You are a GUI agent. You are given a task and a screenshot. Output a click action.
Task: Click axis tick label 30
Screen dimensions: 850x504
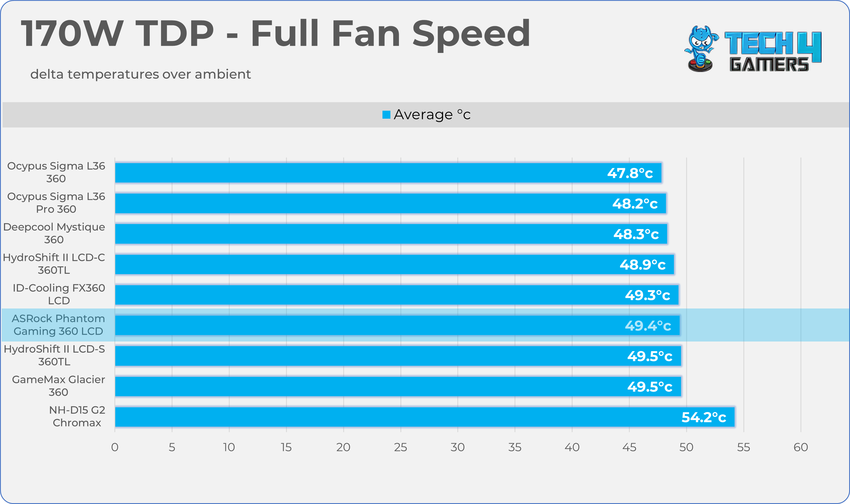pyautogui.click(x=457, y=447)
